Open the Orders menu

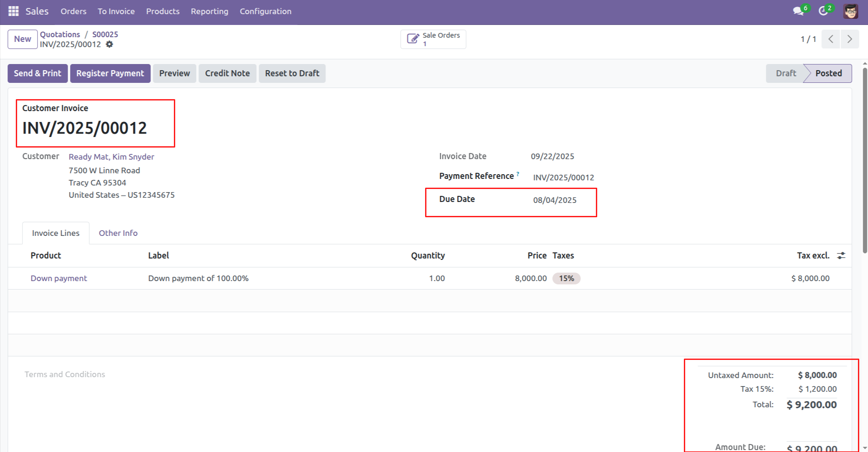[73, 11]
